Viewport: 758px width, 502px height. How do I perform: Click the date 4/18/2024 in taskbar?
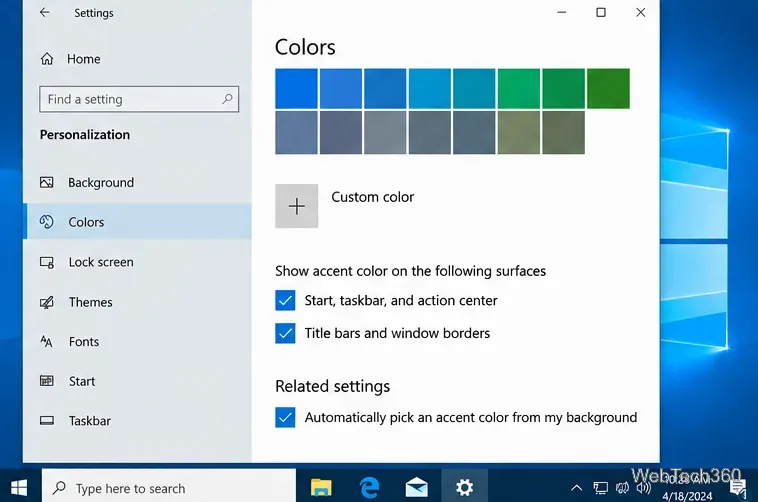tap(687, 496)
